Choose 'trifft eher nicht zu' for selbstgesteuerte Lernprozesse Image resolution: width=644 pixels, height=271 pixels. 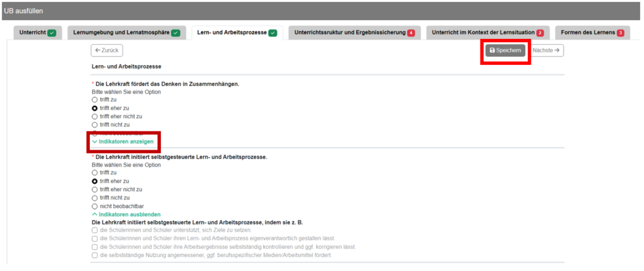coord(95,189)
